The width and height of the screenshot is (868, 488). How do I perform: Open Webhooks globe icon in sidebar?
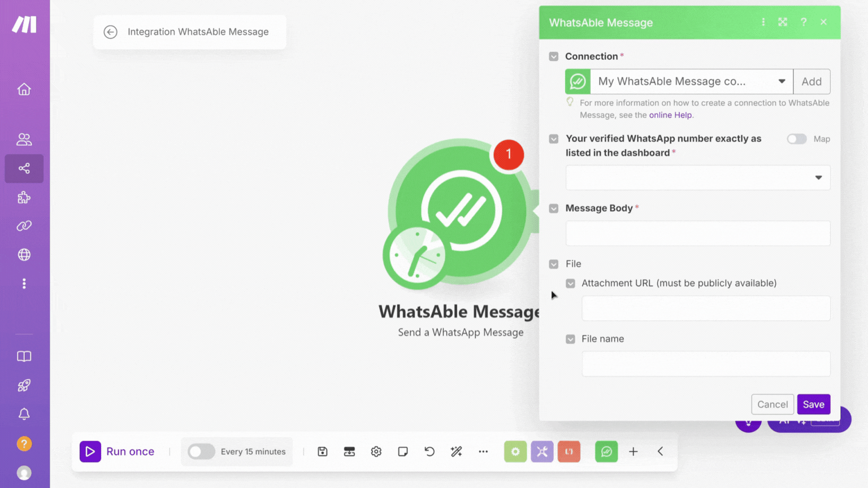(24, 255)
